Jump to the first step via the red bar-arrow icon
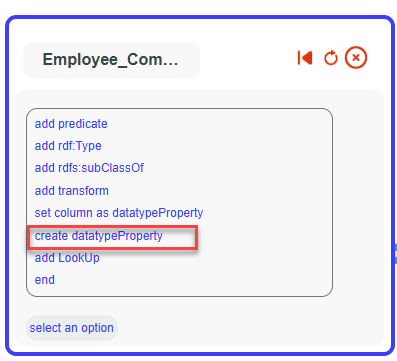 point(305,58)
